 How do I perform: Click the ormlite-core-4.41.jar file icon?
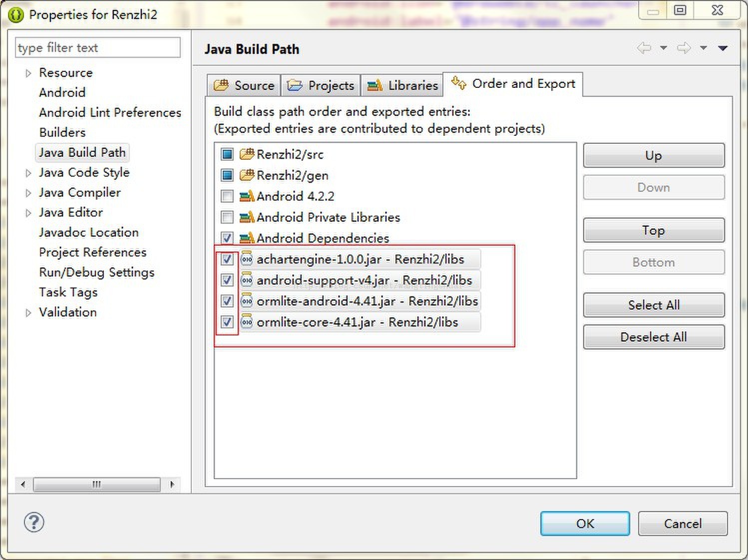pos(247,322)
